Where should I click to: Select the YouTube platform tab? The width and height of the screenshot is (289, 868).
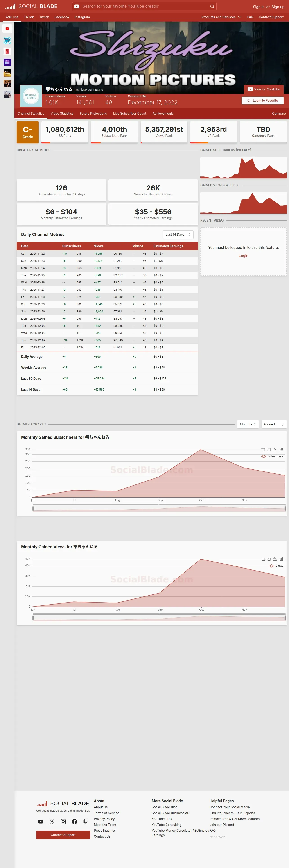[12, 17]
